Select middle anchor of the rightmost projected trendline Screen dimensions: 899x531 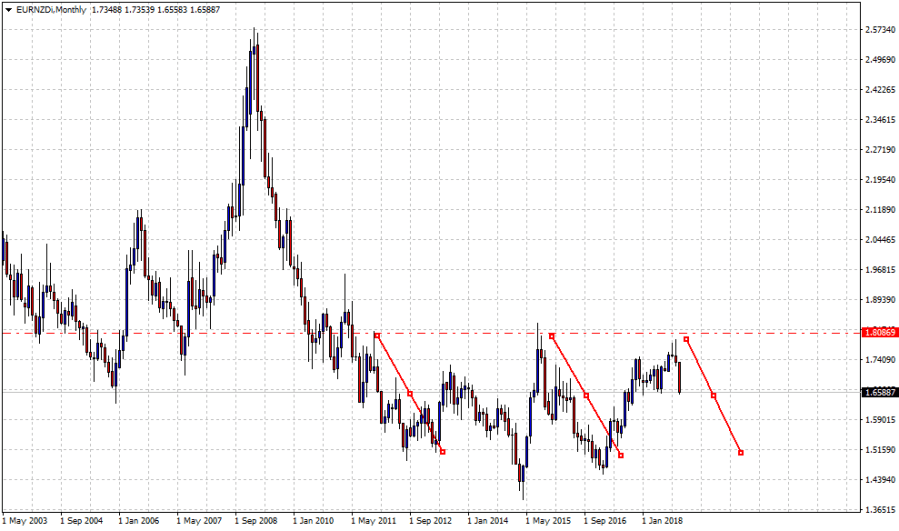tap(713, 396)
